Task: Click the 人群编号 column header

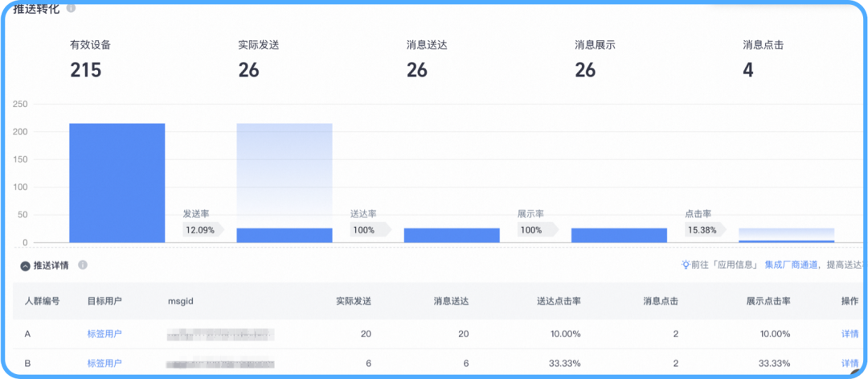Action: (42, 301)
